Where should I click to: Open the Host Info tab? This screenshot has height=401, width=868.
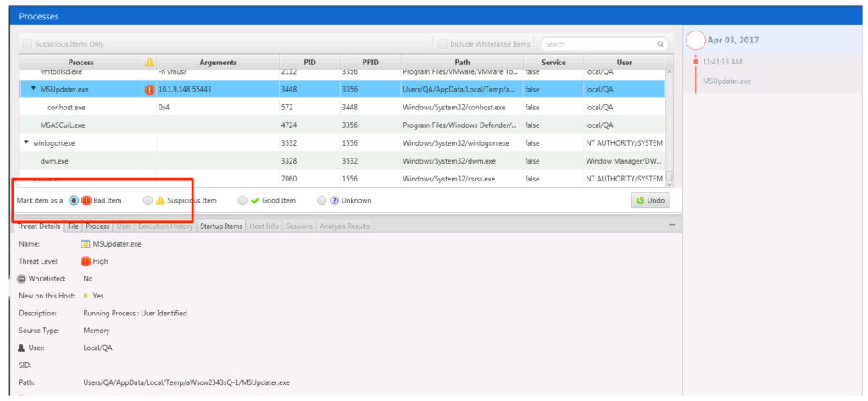264,226
